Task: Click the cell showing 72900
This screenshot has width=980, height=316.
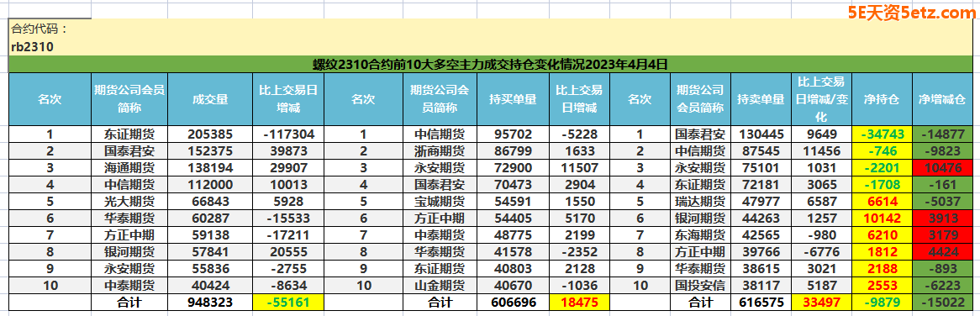Action: pos(513,168)
